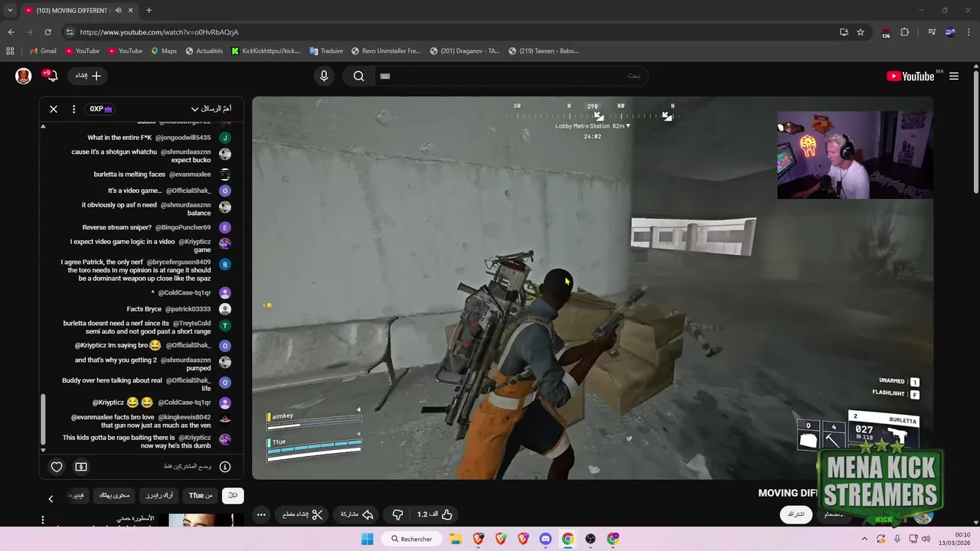Open the apps grid in bookmarks bar
The width and height of the screenshot is (980, 551).
tap(10, 51)
